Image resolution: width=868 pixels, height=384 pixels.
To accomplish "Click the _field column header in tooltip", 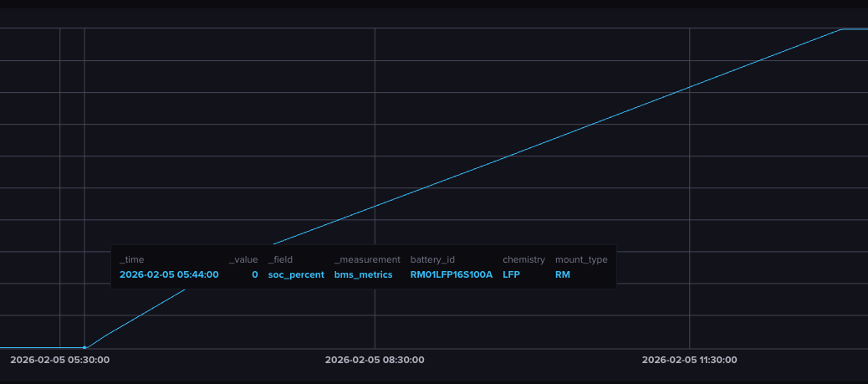I will click(280, 259).
